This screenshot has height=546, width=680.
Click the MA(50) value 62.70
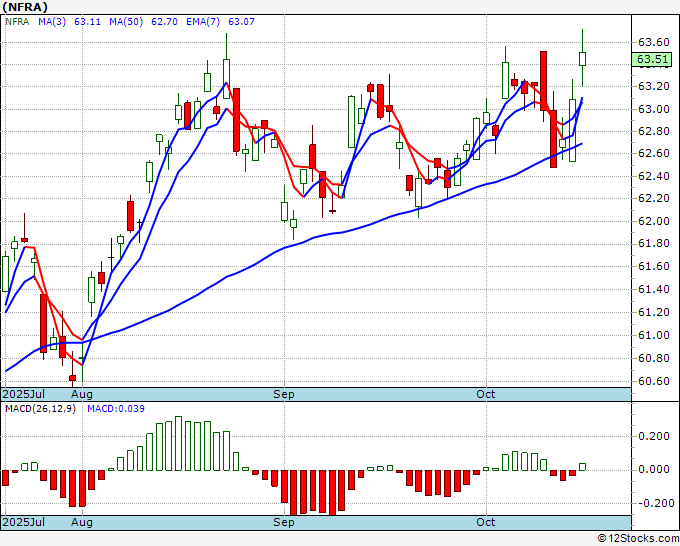coord(164,22)
